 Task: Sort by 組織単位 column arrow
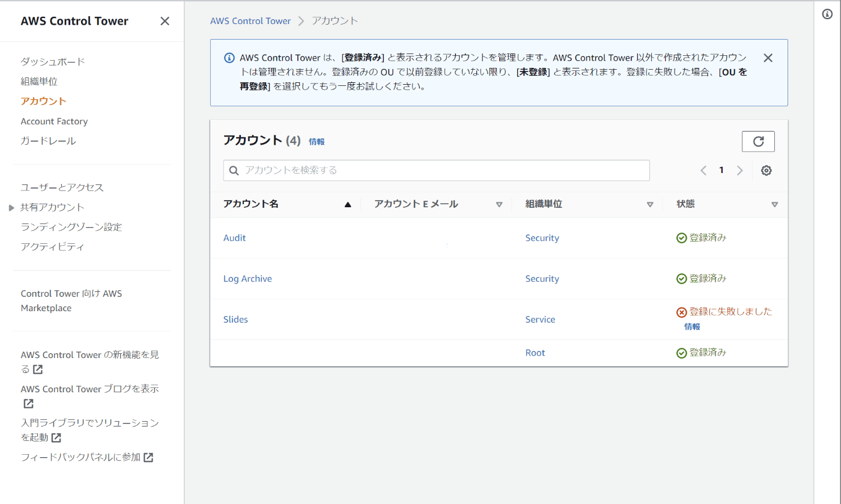tap(649, 204)
